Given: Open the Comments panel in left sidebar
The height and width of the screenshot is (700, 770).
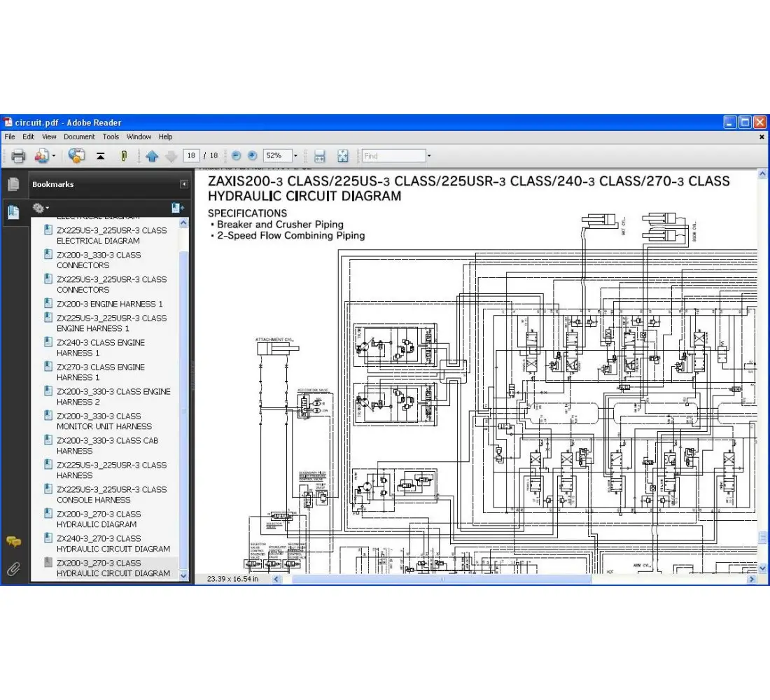Looking at the screenshot, I should (x=13, y=541).
